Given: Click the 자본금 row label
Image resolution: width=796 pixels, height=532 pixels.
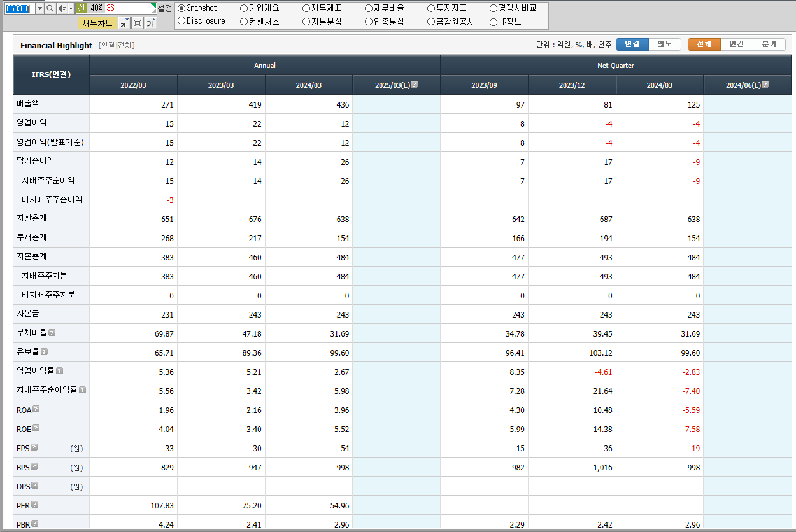Looking at the screenshot, I should [x=28, y=314].
